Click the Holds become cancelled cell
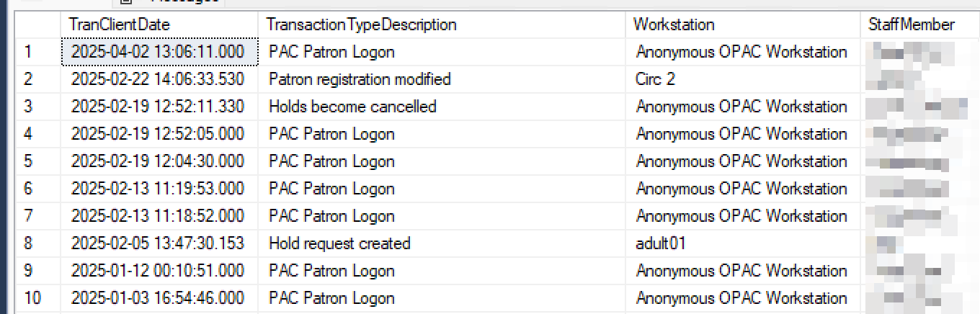This screenshot has width=980, height=314. [x=442, y=107]
